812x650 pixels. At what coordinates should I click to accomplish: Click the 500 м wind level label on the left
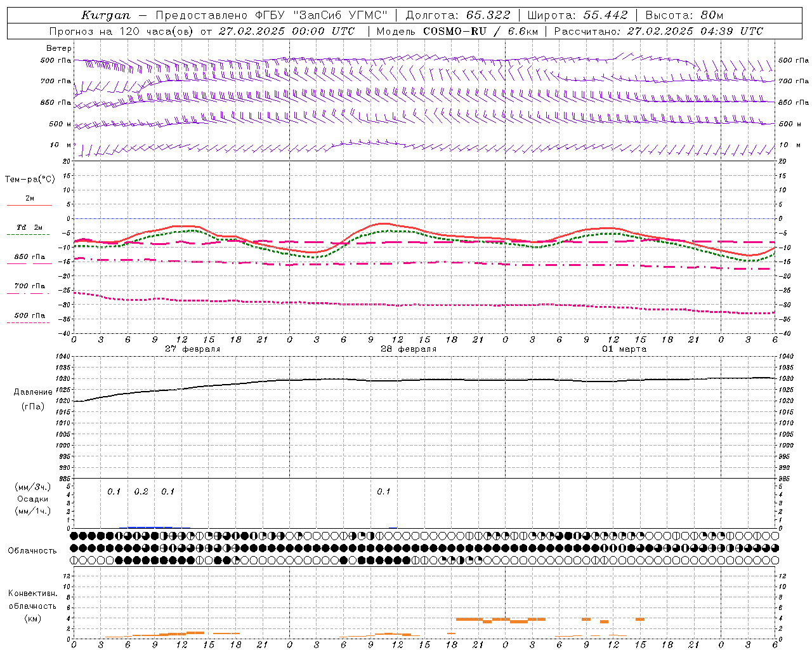[60, 124]
